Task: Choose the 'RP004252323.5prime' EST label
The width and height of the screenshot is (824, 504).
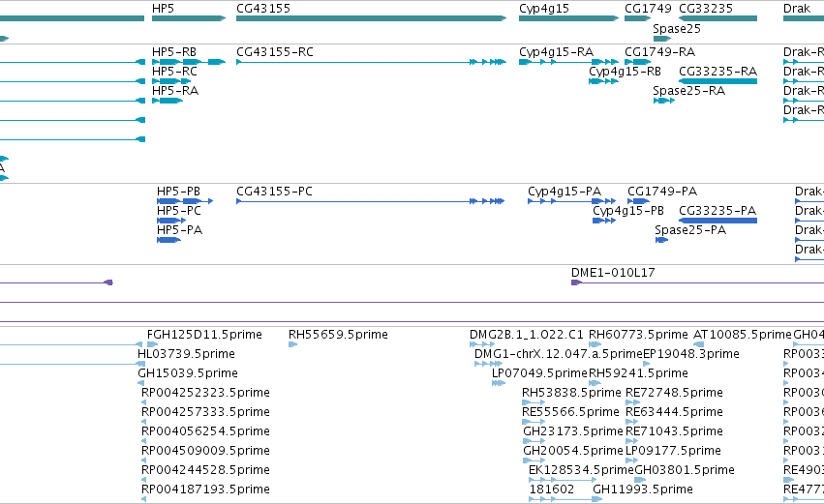Action: tap(205, 393)
